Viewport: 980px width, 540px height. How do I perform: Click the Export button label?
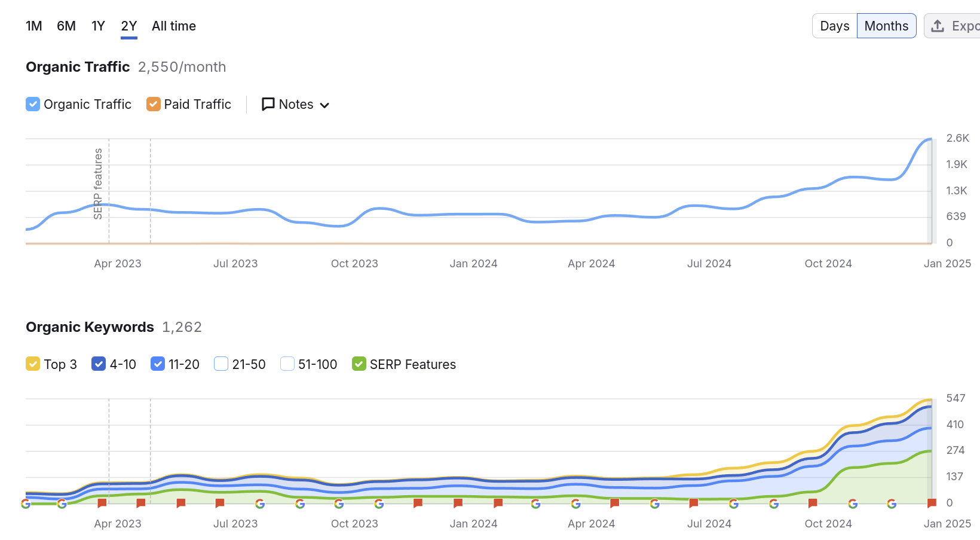click(x=966, y=26)
